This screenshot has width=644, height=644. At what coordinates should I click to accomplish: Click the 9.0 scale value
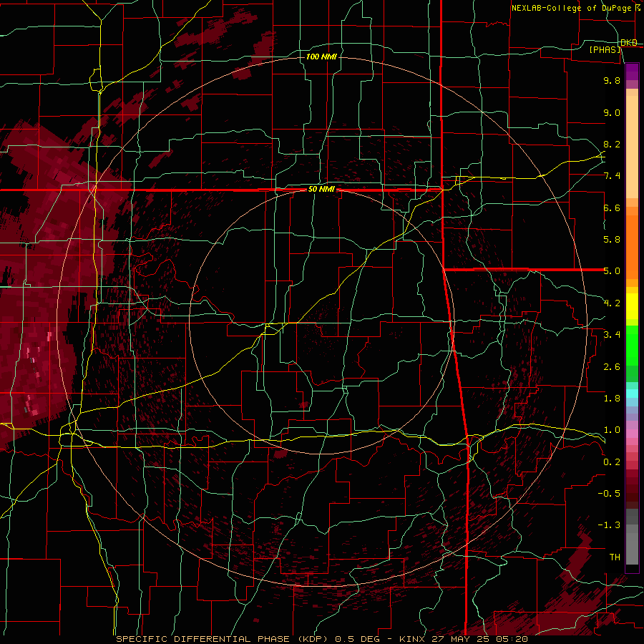(612, 112)
